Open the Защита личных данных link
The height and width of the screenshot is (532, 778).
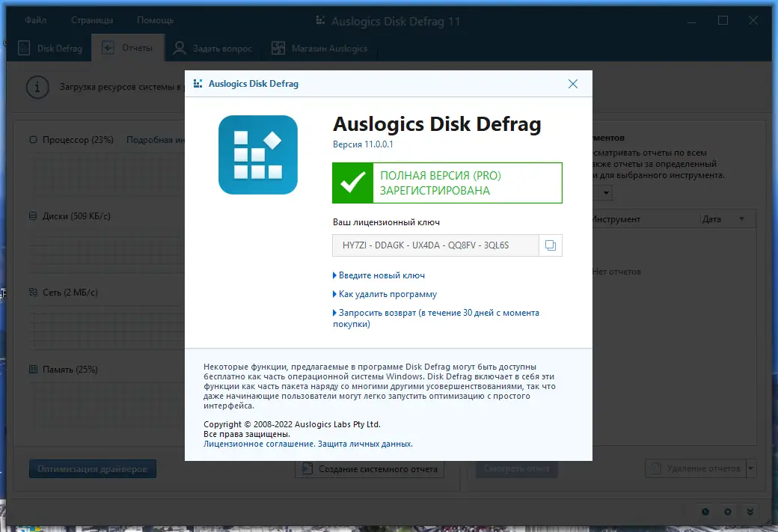pyautogui.click(x=365, y=444)
